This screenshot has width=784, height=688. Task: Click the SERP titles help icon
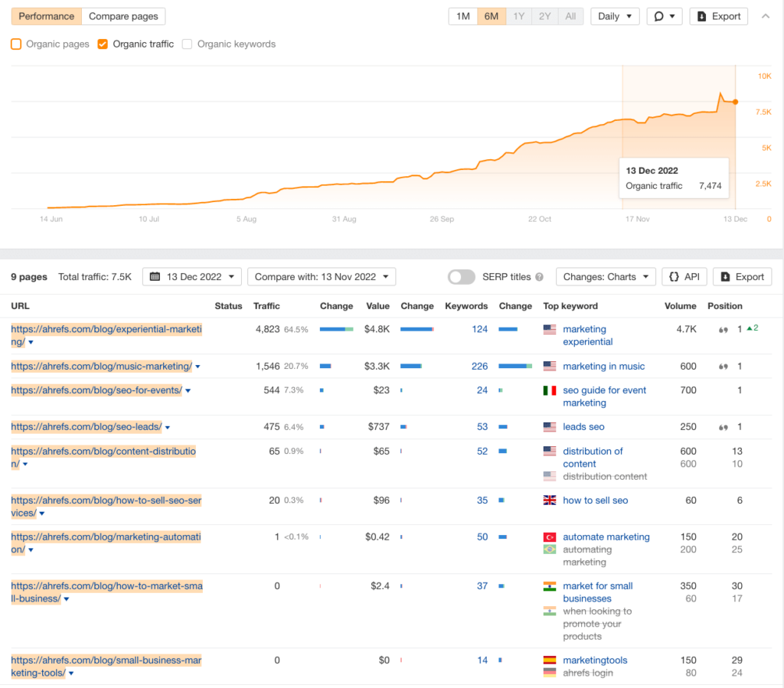pos(539,277)
